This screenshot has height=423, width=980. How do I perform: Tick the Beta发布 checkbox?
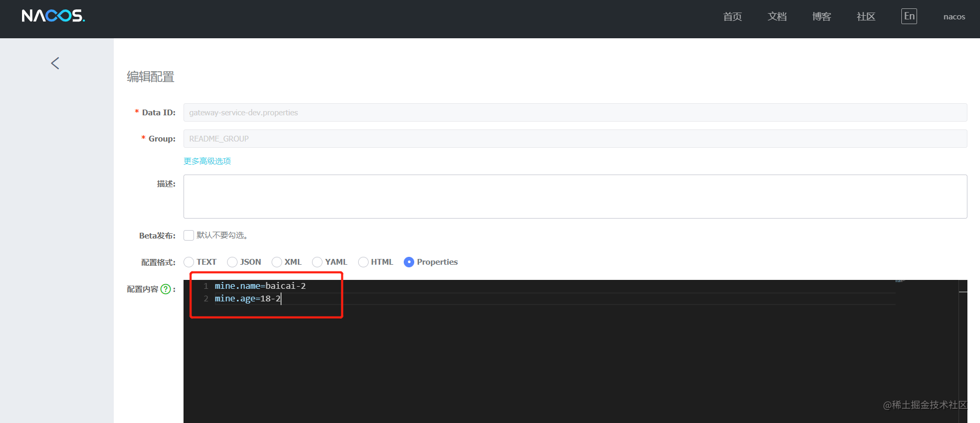coord(189,235)
